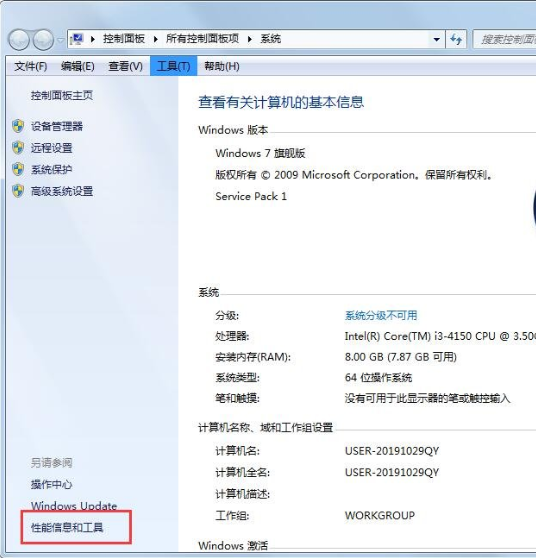Select 系统 breadcrumb segment

270,39
